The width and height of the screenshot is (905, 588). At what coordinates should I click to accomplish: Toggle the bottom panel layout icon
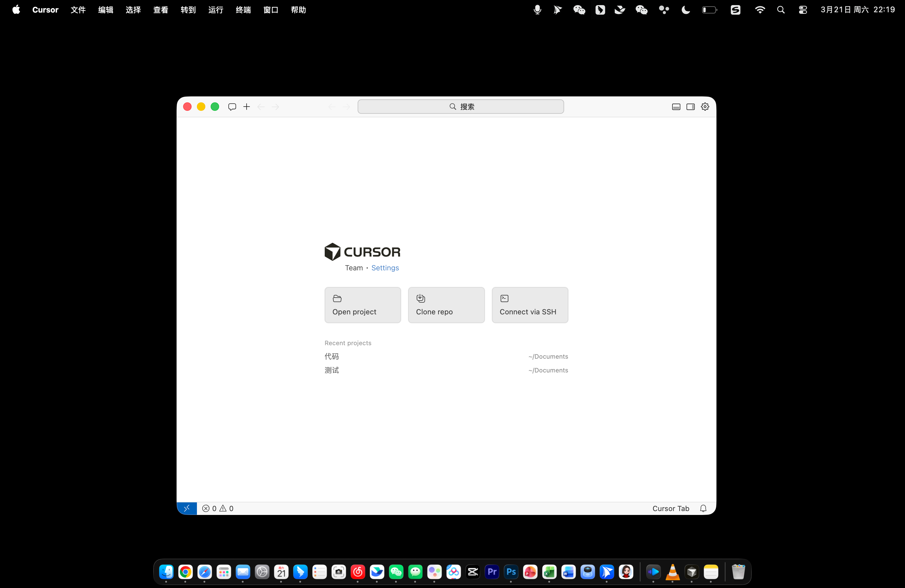(676, 107)
